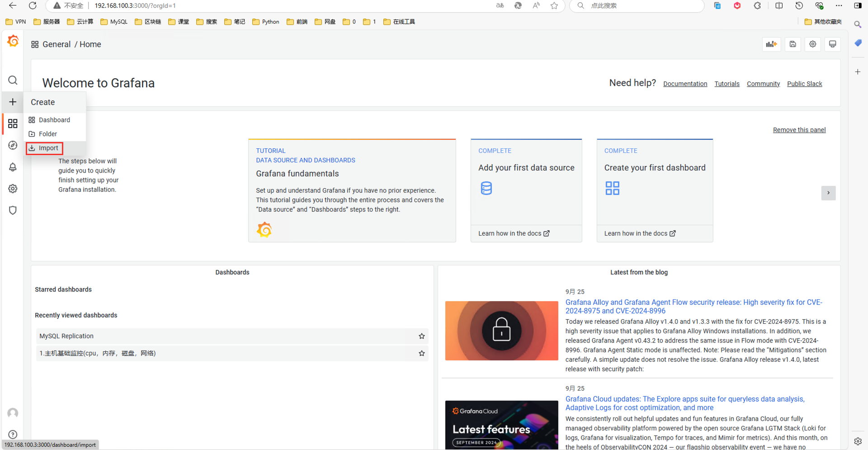
Task: Click the browser sidebar search icon
Action: point(858,24)
